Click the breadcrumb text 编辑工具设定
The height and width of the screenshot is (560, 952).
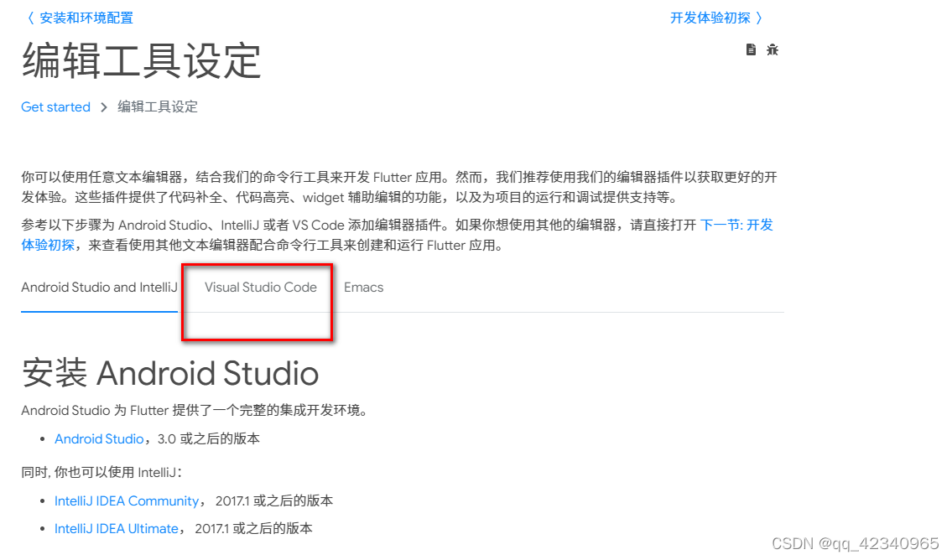[x=158, y=107]
